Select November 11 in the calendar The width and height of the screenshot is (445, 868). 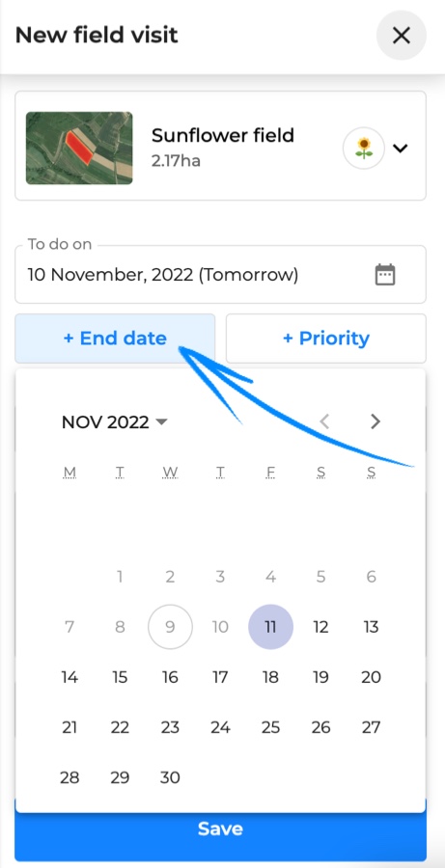tap(270, 627)
